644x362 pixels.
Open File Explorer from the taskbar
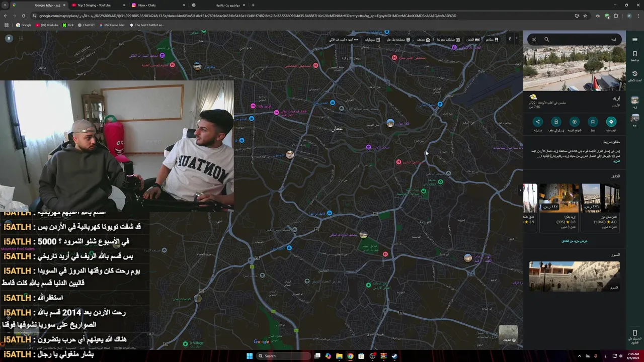tap(339, 356)
